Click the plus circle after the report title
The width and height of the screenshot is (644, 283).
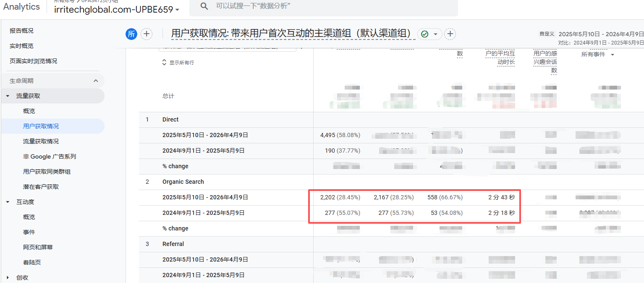pos(450,34)
